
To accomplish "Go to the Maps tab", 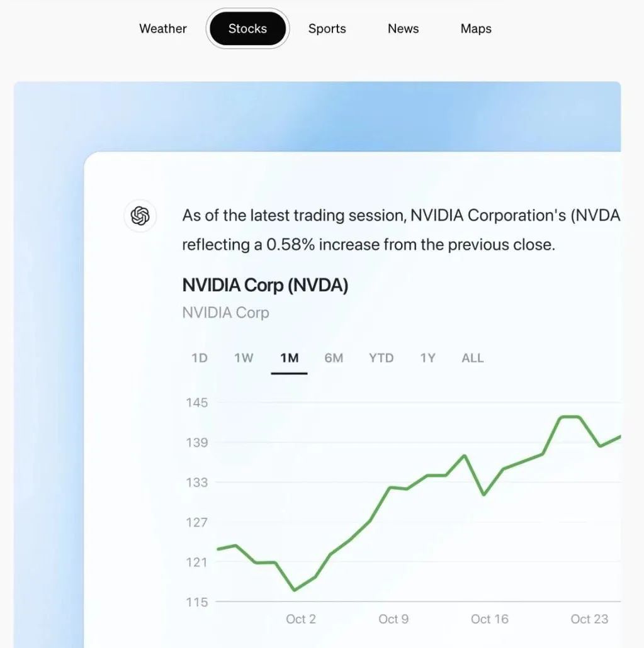I will [476, 29].
